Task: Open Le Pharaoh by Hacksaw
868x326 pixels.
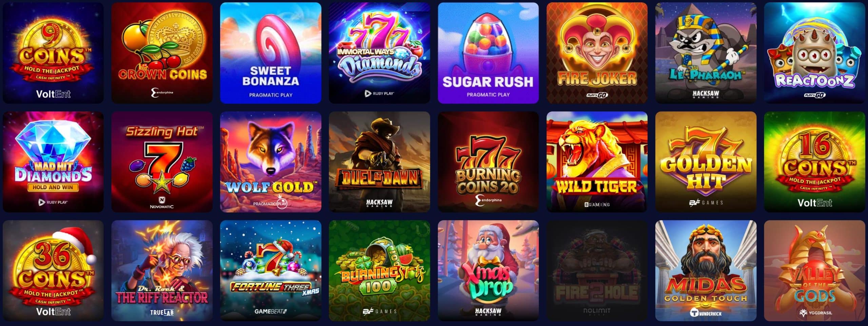Action: [706, 53]
